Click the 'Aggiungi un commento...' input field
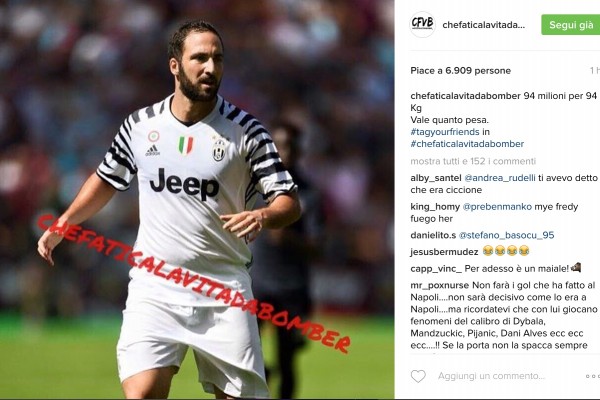600x400 pixels. [491, 376]
